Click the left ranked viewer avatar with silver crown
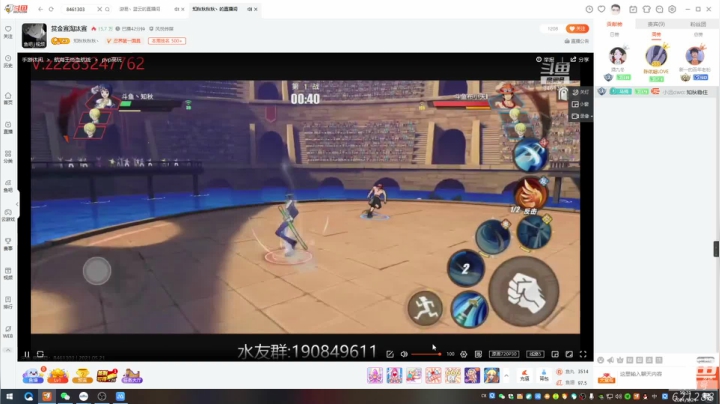This screenshot has height=404, width=720. (618, 56)
